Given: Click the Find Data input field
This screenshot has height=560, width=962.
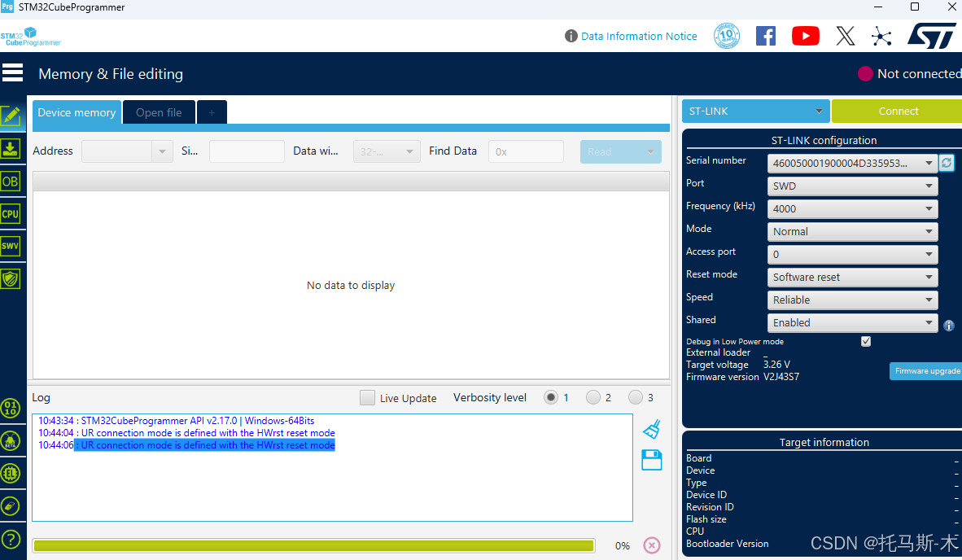Looking at the screenshot, I should click(x=526, y=151).
